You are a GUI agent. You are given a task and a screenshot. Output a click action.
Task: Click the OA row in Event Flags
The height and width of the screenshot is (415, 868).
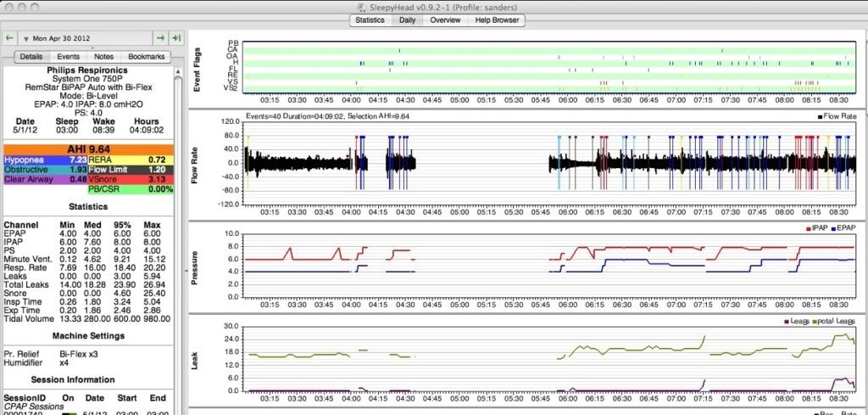[x=549, y=57]
